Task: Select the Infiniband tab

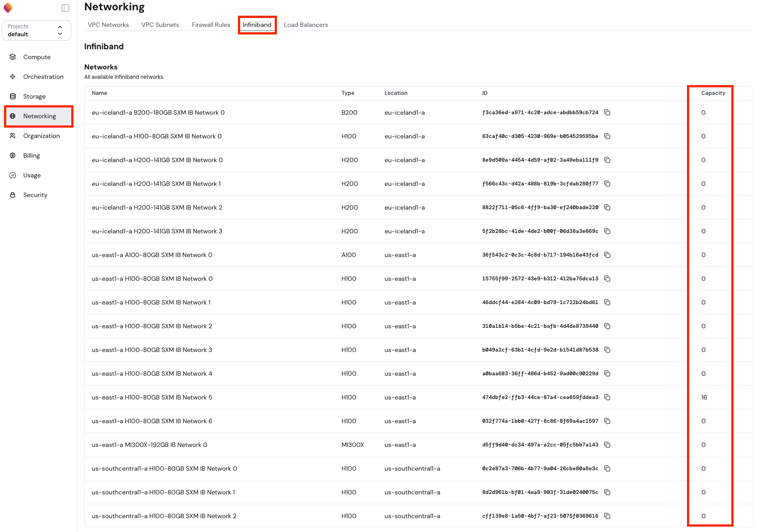Action: [257, 25]
